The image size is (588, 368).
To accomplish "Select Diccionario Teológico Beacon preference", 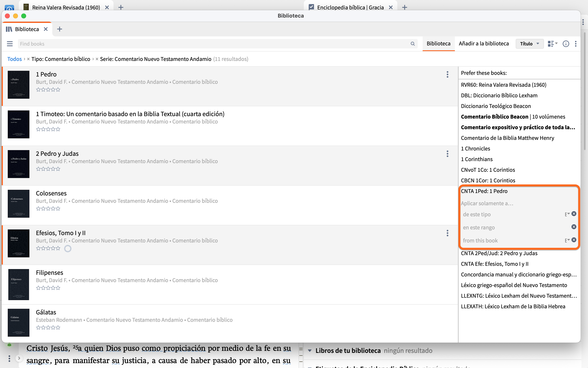I will coord(496,106).
